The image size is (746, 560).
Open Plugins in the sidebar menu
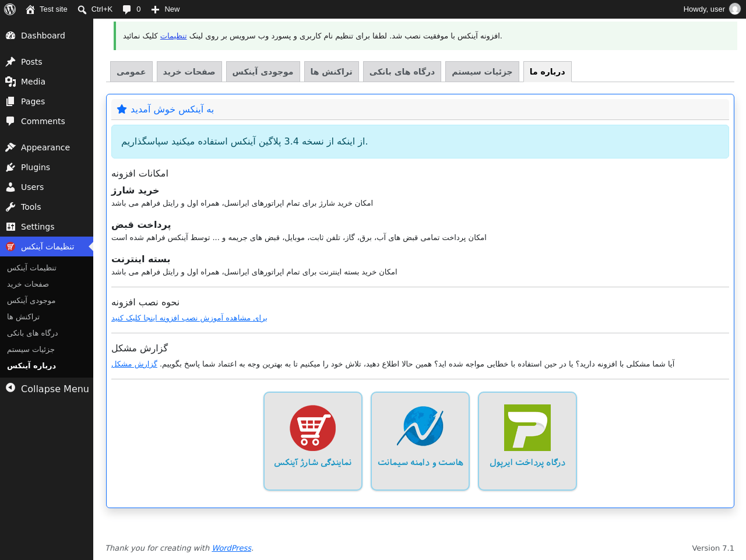coord(47,167)
